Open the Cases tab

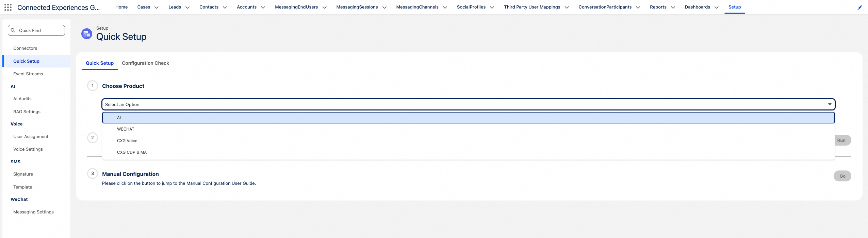[144, 7]
